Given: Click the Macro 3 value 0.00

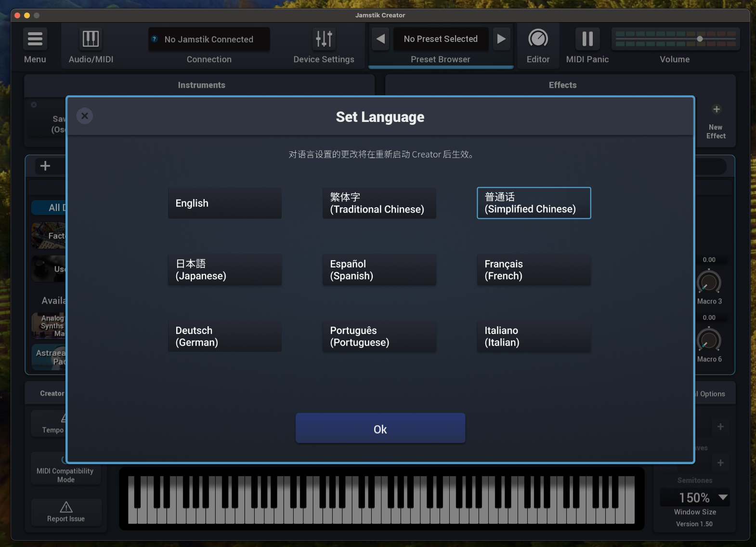Looking at the screenshot, I should (x=709, y=260).
